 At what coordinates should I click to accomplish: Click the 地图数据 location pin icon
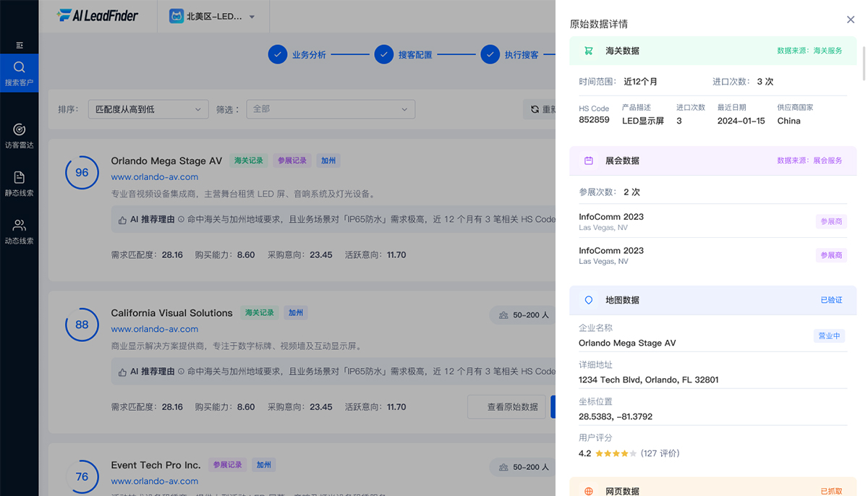(589, 300)
